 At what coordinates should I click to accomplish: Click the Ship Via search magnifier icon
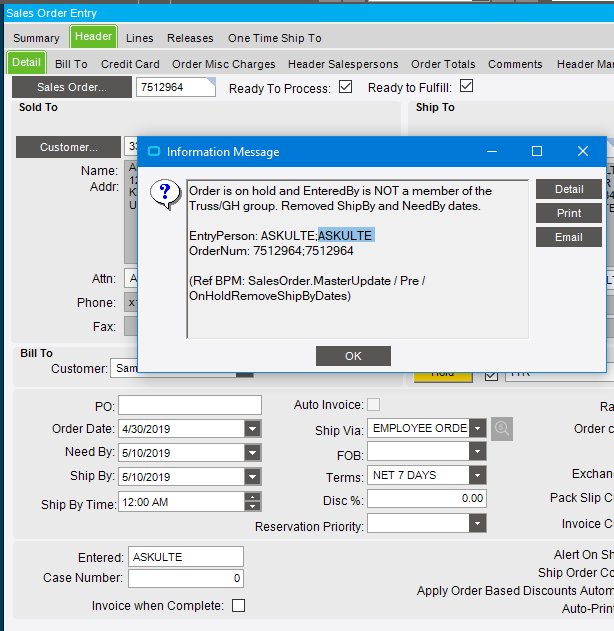tap(502, 428)
